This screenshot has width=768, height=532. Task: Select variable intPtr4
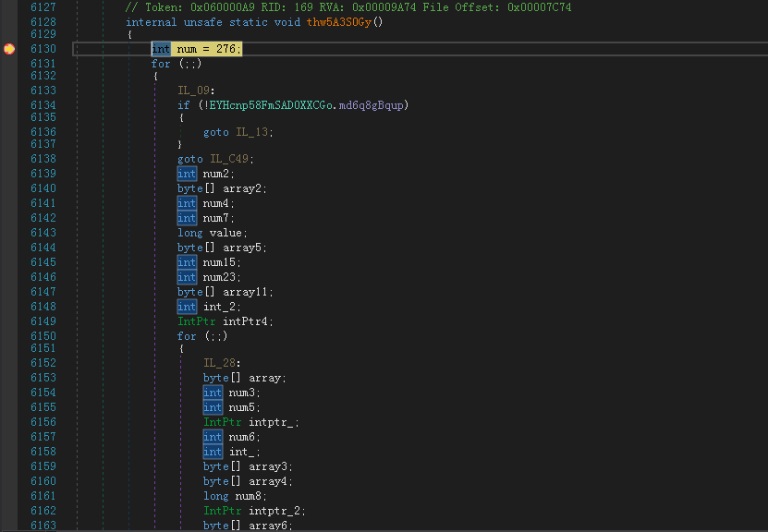tap(246, 321)
